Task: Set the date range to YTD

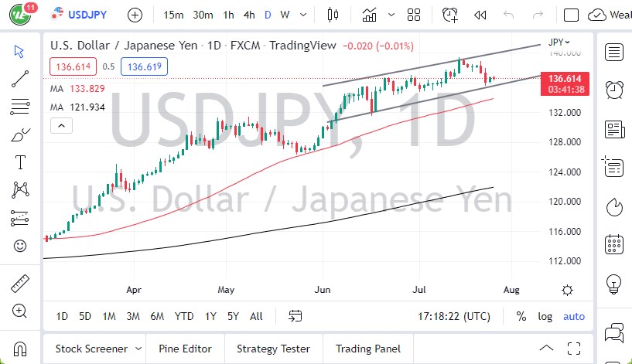Action: tap(184, 316)
